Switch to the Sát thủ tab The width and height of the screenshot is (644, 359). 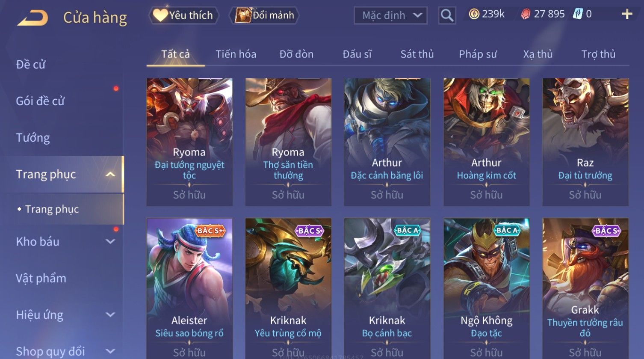click(x=417, y=54)
